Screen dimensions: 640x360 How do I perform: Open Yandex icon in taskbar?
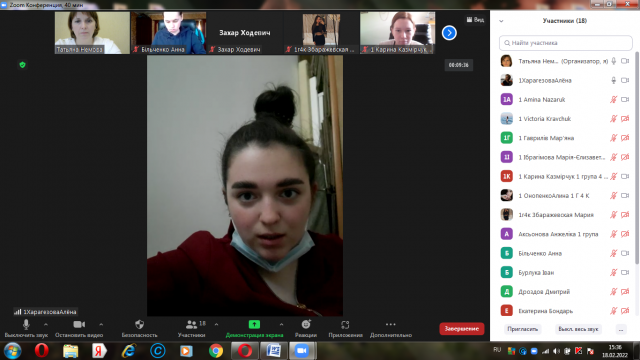[x=99, y=351]
